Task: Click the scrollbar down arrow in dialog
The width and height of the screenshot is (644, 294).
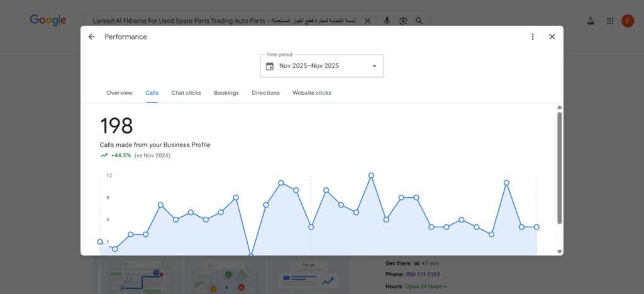Action: click(x=559, y=251)
